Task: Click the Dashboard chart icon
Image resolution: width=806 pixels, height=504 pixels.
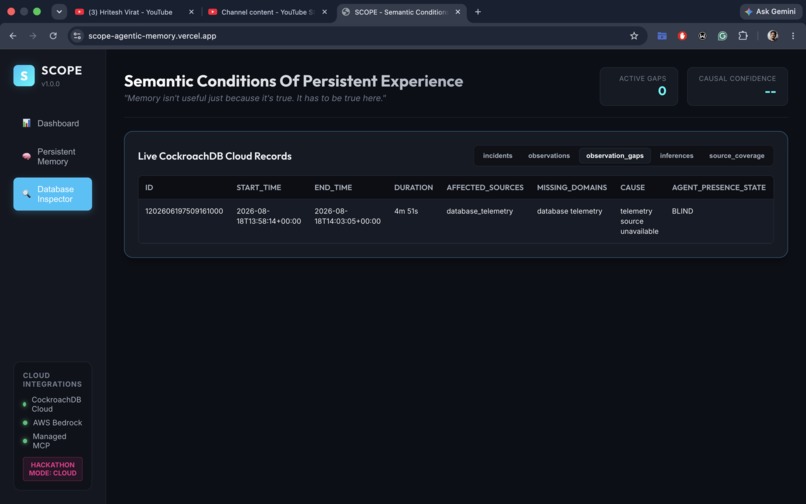Action: (26, 123)
